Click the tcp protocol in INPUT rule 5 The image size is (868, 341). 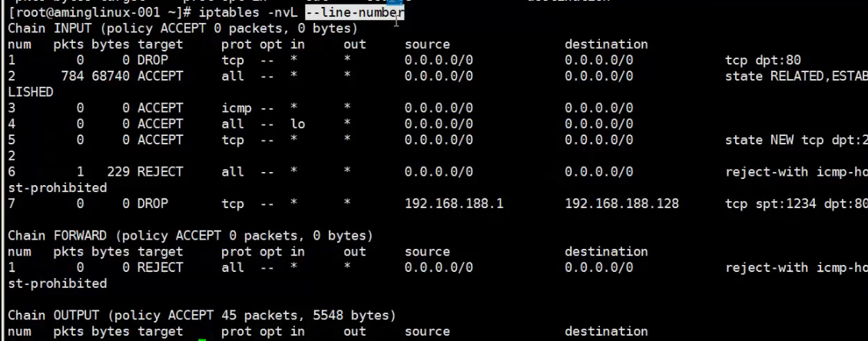pyautogui.click(x=233, y=140)
